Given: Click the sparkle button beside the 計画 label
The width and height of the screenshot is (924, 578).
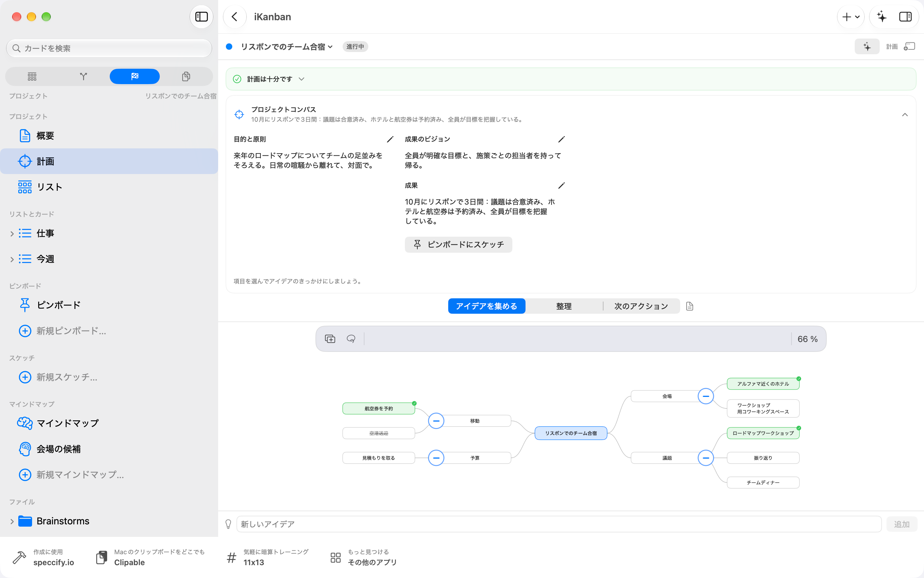Looking at the screenshot, I should [x=867, y=47].
